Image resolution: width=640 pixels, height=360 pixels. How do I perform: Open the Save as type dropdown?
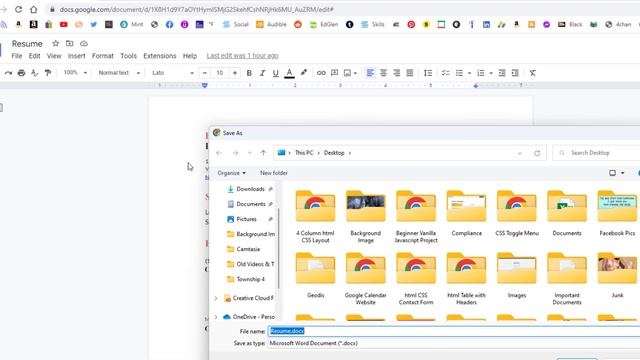click(454, 343)
